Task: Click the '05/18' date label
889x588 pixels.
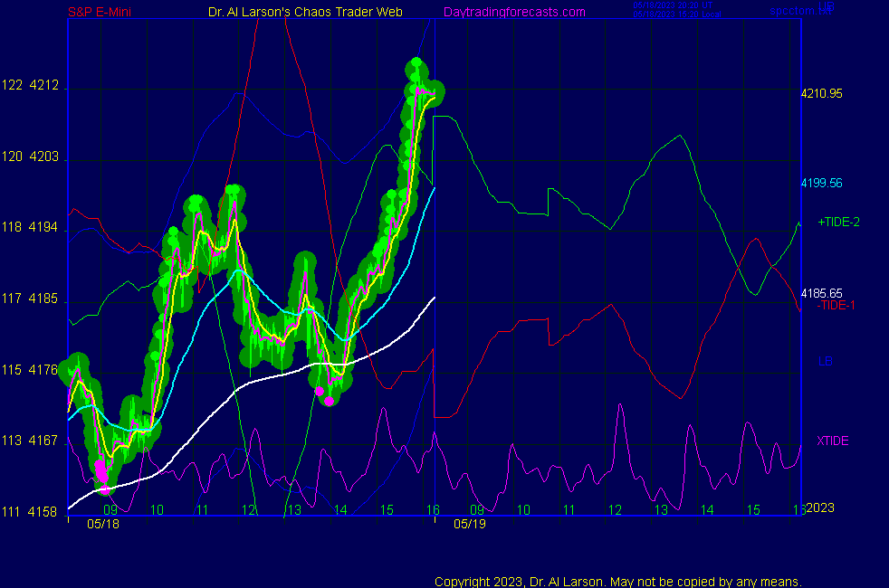Action: (x=103, y=524)
